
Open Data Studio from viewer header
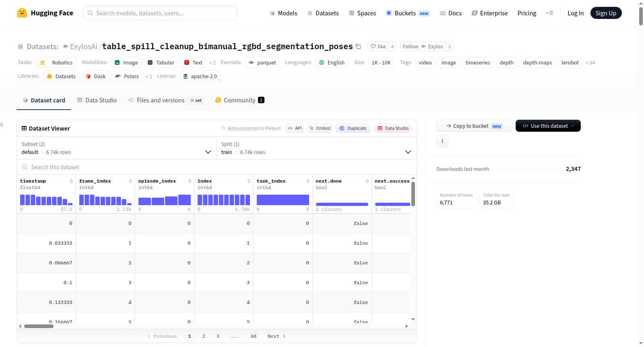[393, 128]
